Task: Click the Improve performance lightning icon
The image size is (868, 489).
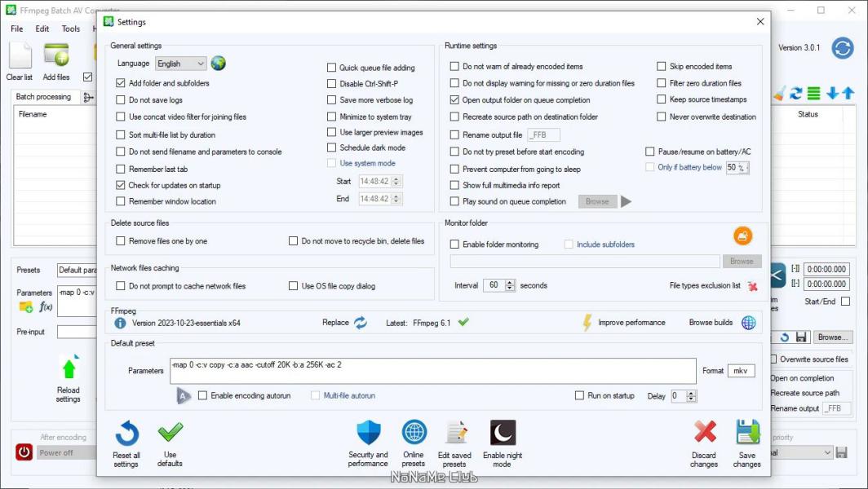Action: click(587, 323)
